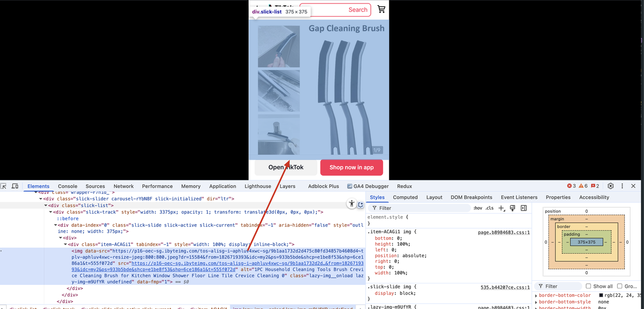Toggle the :hov element state button

point(477,208)
